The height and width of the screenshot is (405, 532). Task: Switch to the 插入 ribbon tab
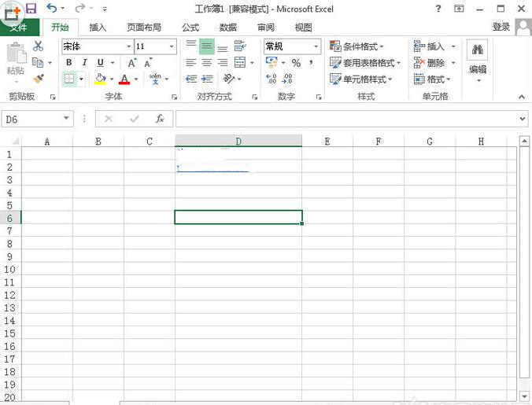coord(98,28)
